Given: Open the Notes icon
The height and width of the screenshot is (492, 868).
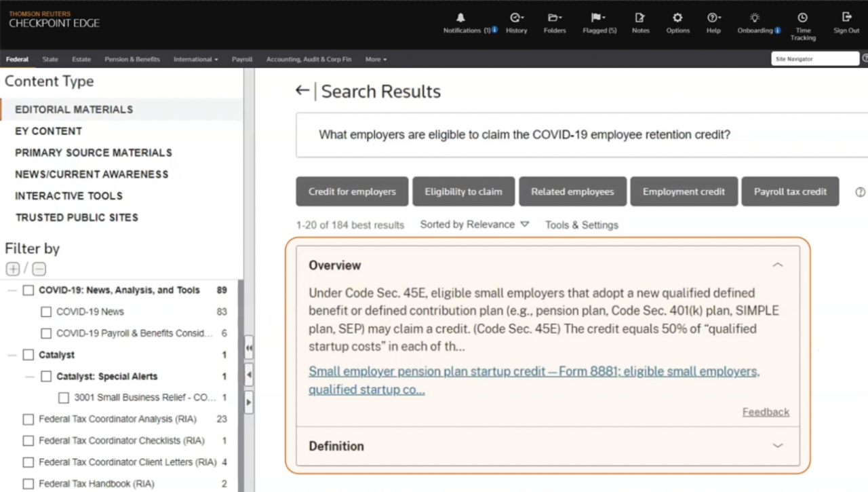Looking at the screenshot, I should coord(640,18).
